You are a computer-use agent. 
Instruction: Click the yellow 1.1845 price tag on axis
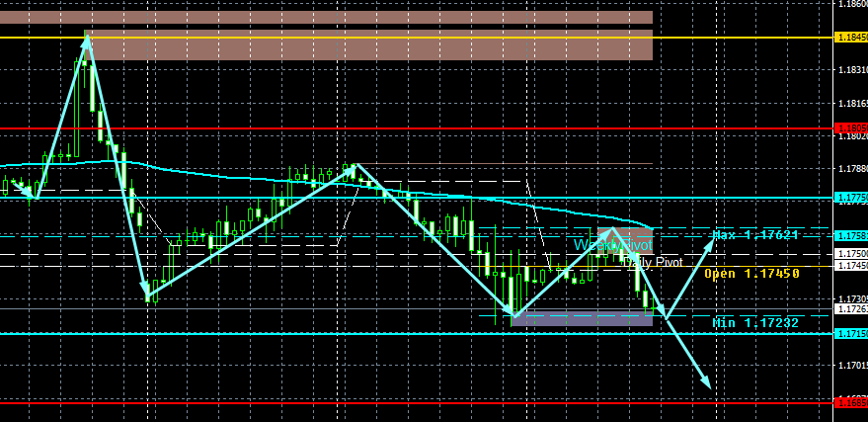(x=850, y=38)
